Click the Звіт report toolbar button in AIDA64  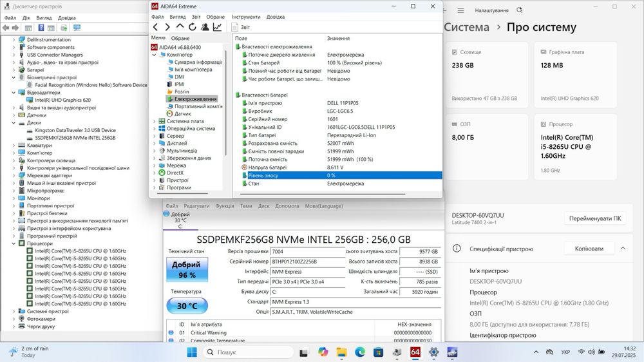tap(241, 27)
